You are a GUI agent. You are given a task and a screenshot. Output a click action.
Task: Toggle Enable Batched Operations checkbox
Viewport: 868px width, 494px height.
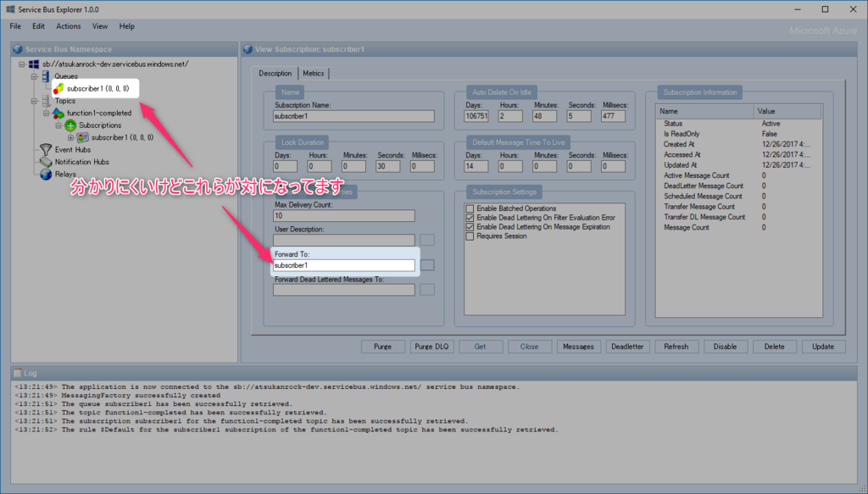point(470,208)
